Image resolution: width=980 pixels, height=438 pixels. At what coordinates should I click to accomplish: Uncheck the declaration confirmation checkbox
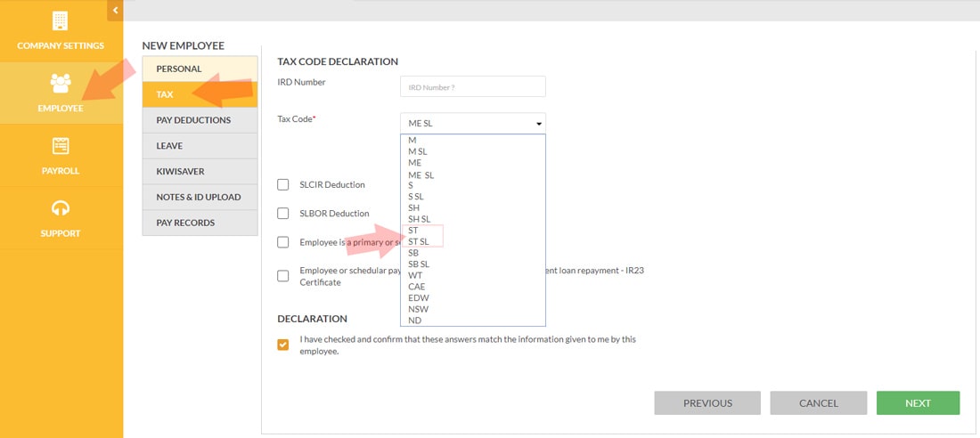coord(283,345)
